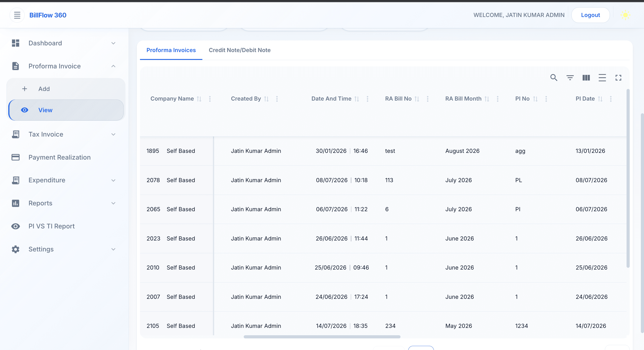Expand the Tax Invoice menu chevron
This screenshot has width=644, height=350.
(113, 134)
